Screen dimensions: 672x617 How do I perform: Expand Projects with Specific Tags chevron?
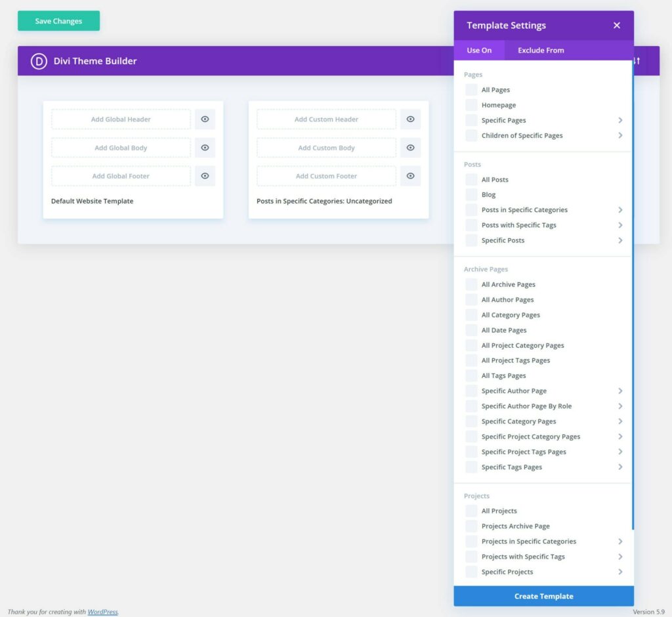(x=620, y=557)
